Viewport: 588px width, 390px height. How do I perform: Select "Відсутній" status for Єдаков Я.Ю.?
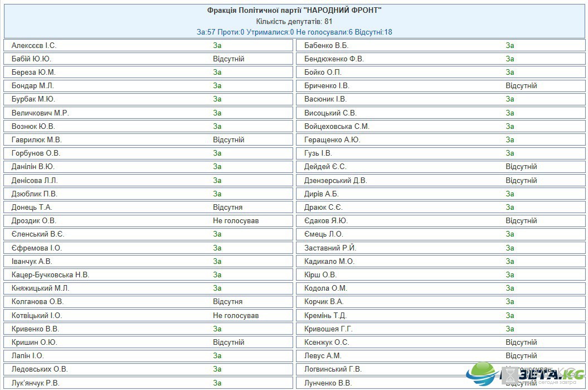click(x=521, y=221)
